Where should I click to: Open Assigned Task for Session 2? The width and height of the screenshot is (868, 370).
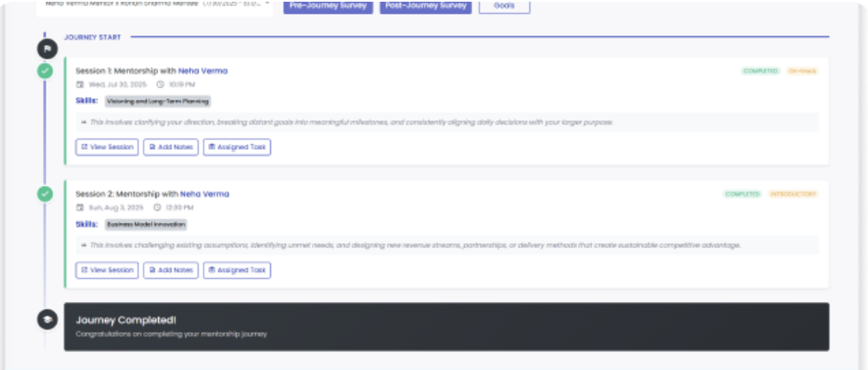pyautogui.click(x=237, y=270)
